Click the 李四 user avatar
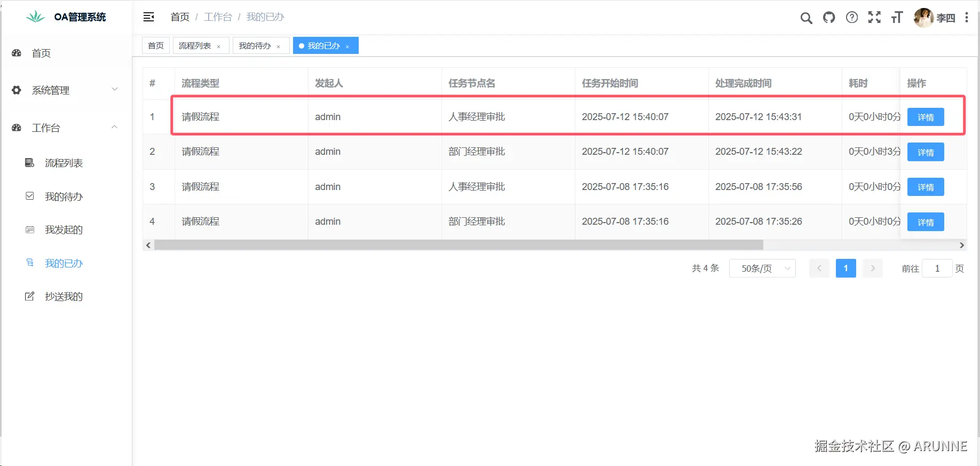The width and height of the screenshot is (980, 466). click(923, 18)
